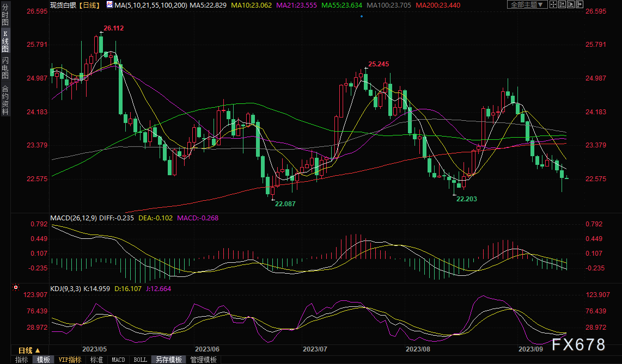Open 管理模板 template manager

click(203, 360)
